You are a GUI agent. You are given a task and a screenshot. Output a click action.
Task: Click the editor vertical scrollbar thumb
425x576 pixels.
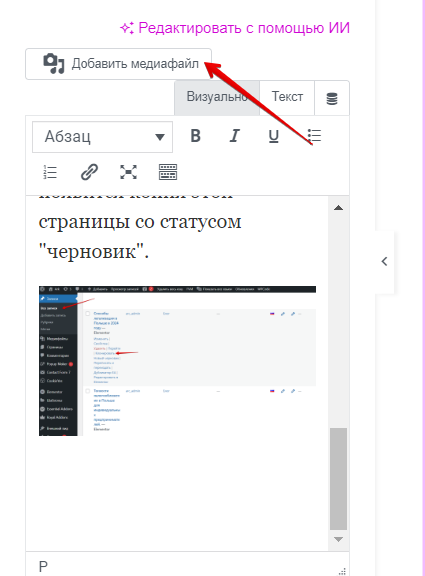point(338,479)
